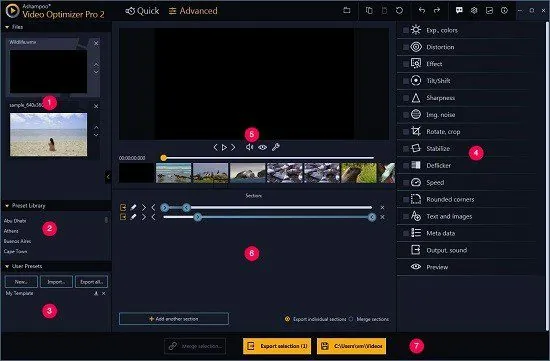Viewport: 550px width, 361px height.
Task: Open the feedback chat bubble icon
Action: coord(459,11)
